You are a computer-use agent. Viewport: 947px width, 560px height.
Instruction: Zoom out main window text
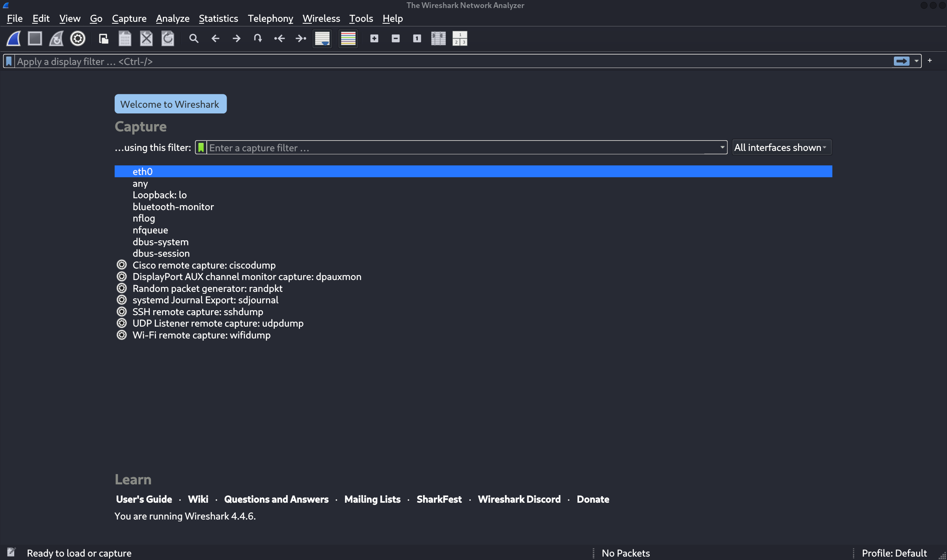click(396, 39)
